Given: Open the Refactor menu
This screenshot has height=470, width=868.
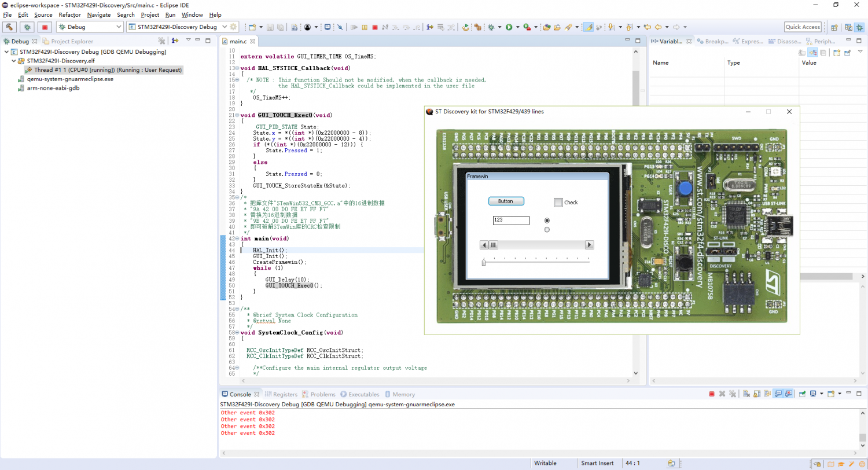Looking at the screenshot, I should click(x=70, y=14).
